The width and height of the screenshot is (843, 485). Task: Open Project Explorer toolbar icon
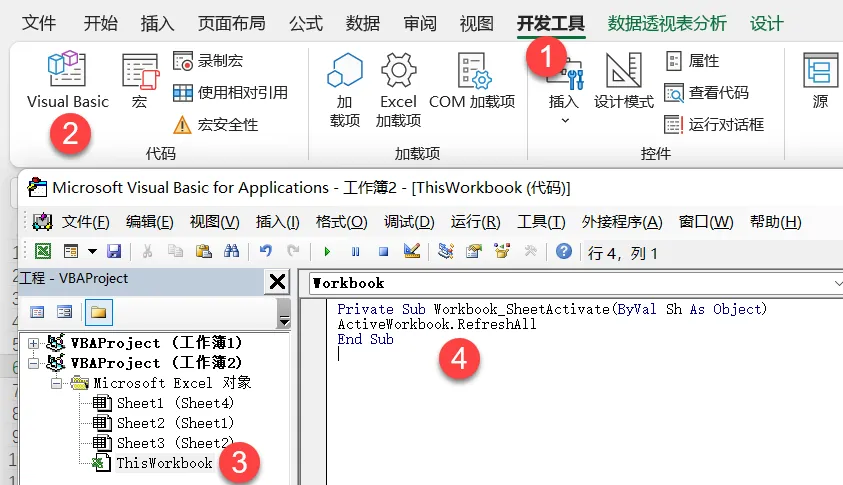click(446, 251)
